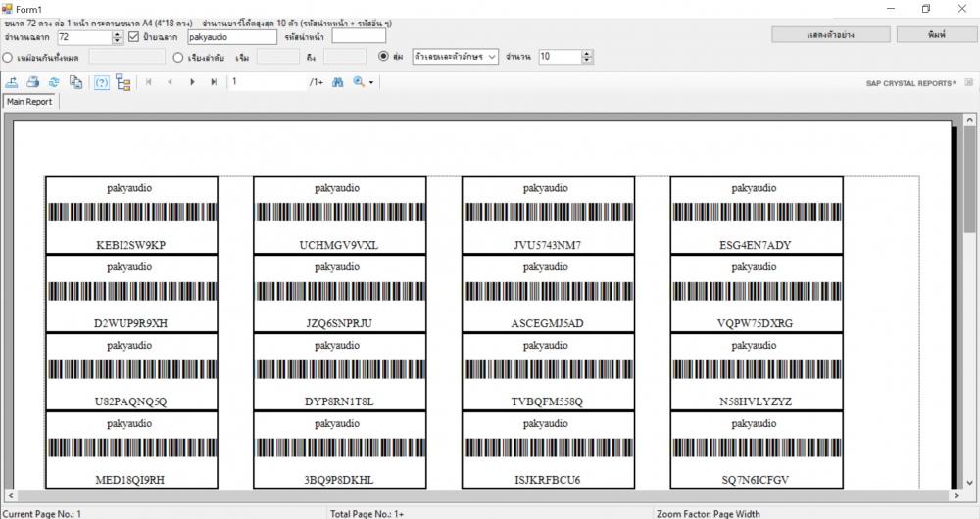Select the เรียงลำดับ radio button
980x519 pixels.
click(x=178, y=58)
